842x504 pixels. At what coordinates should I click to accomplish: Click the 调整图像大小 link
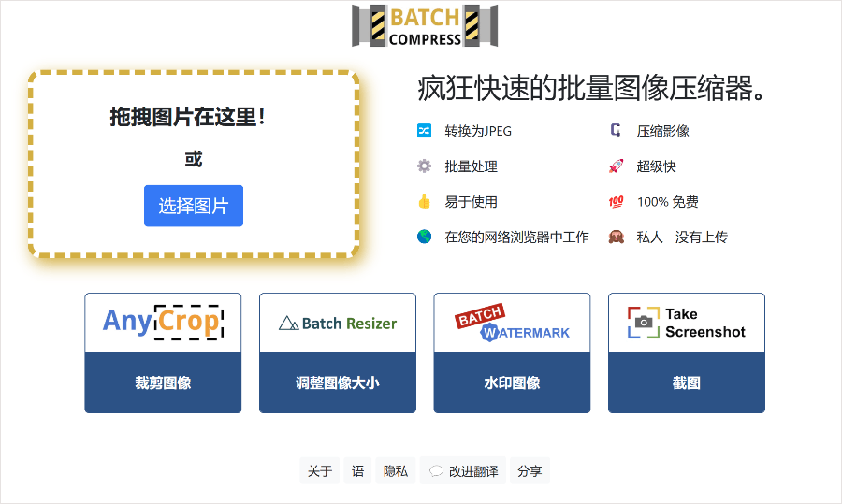coord(337,382)
